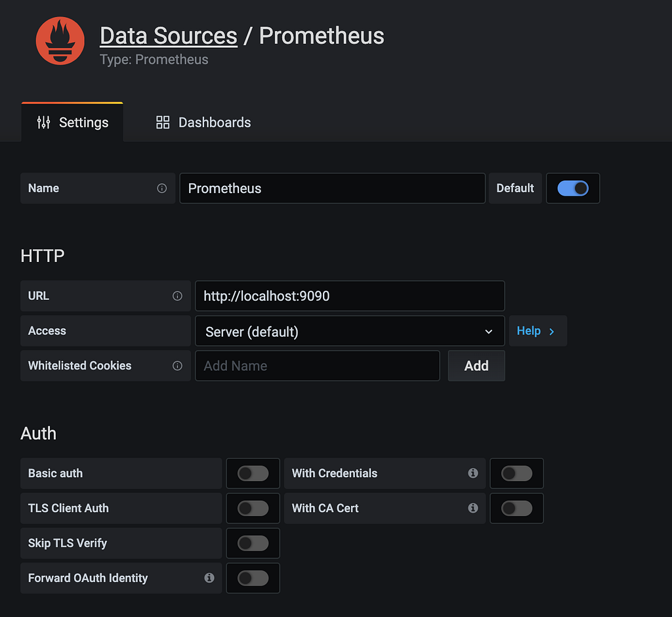Click the TLS Client Auth label
The width and height of the screenshot is (672, 617).
[x=68, y=508]
